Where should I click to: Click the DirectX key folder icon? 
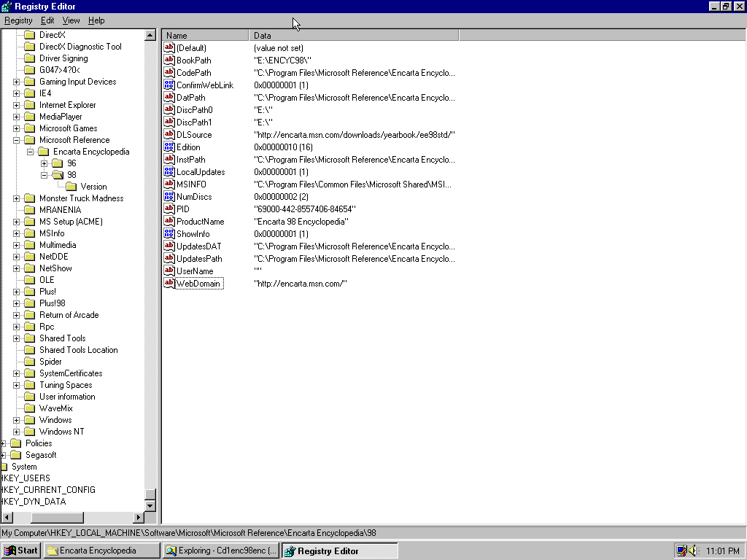coord(29,35)
